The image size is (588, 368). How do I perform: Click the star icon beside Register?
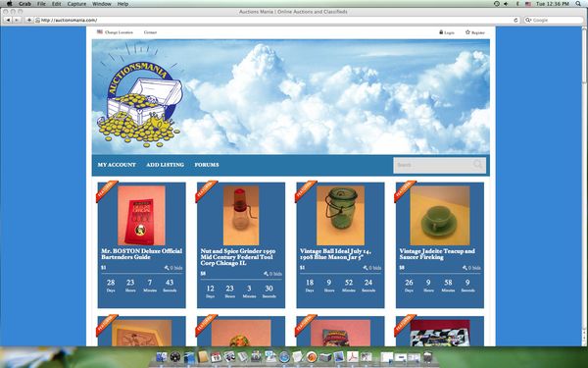pos(467,32)
